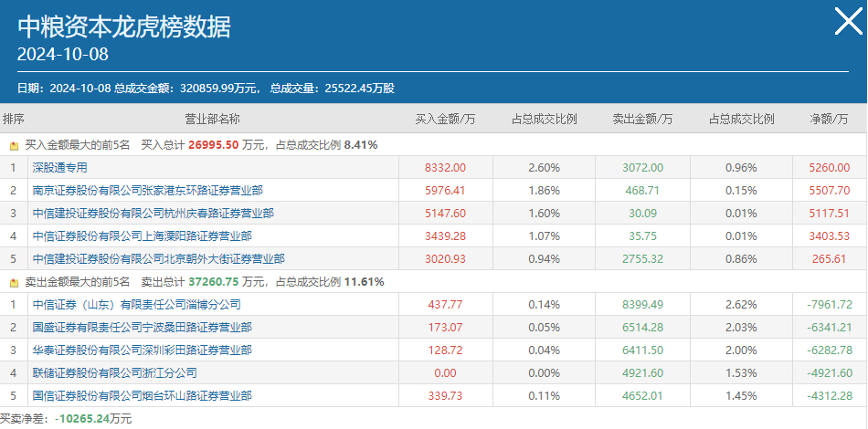
Task: Select net amount 5507.70 cell
Action: click(831, 191)
